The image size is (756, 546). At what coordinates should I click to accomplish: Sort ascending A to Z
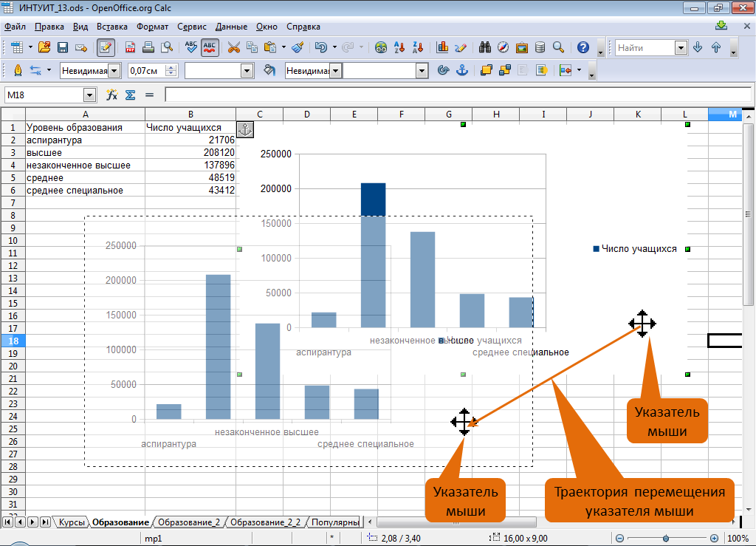coord(399,47)
